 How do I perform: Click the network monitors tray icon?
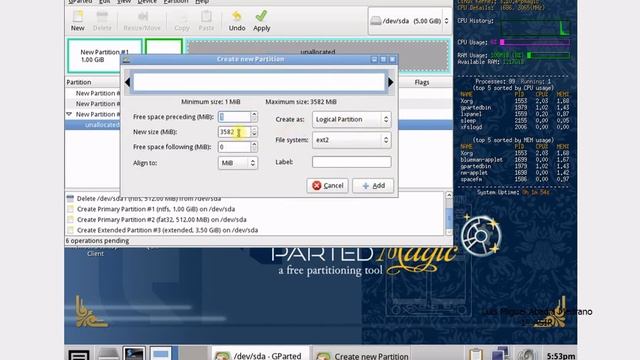point(500,354)
